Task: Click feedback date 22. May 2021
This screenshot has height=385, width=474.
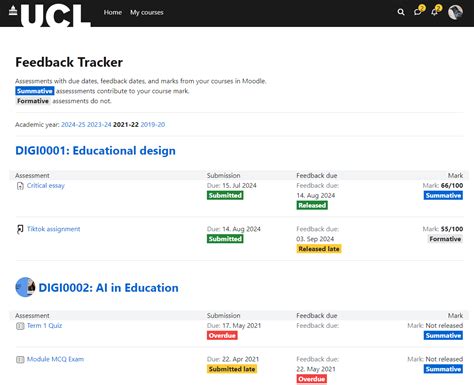Action: pos(316,369)
